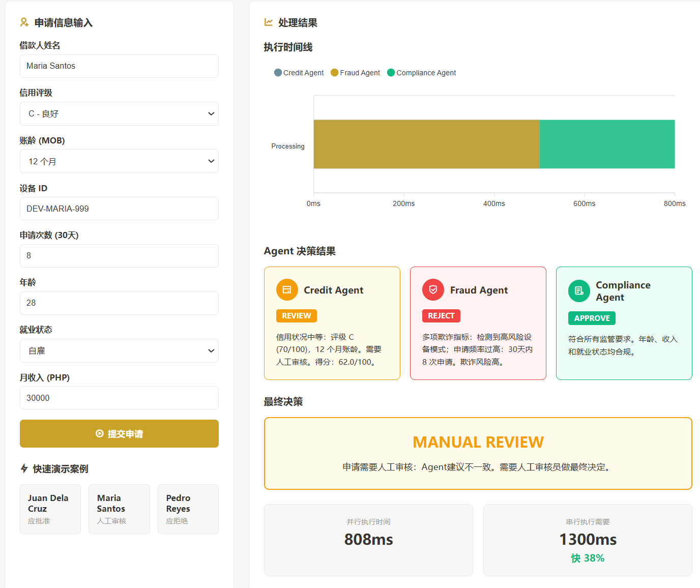The height and width of the screenshot is (588, 700).
Task: Click the 400ms axis tick label
Action: [494, 203]
